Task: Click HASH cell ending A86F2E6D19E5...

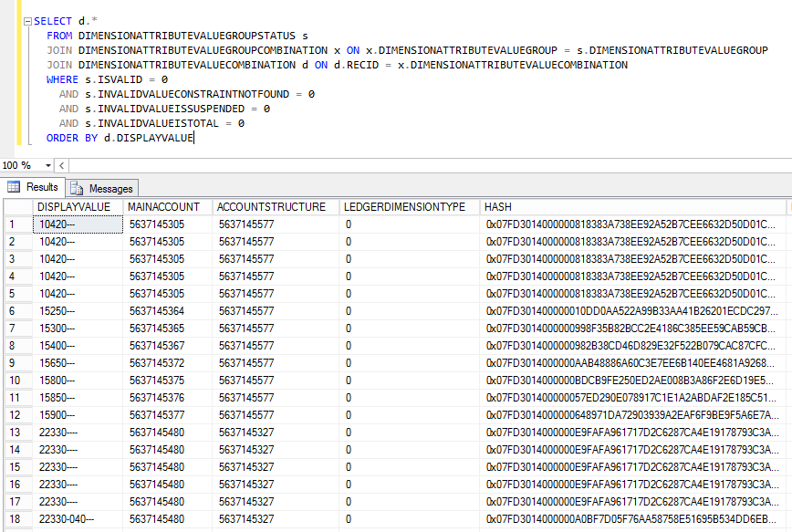Action: (633, 381)
